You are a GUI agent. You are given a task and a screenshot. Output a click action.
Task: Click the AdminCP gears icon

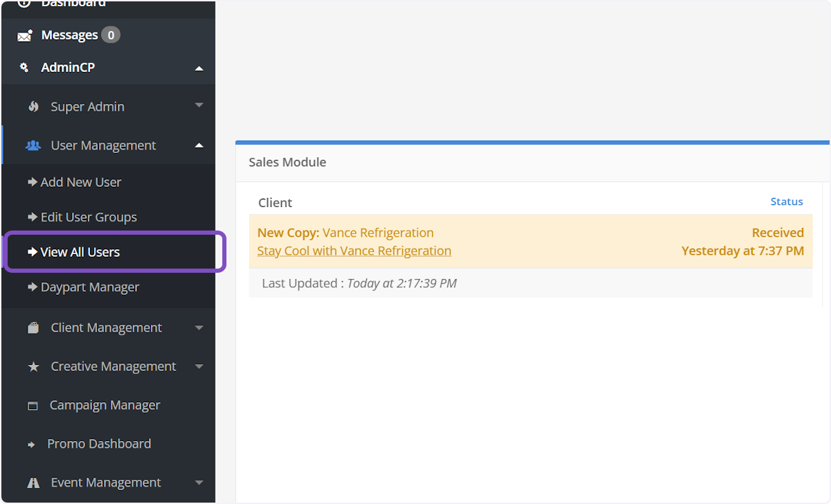coord(24,68)
